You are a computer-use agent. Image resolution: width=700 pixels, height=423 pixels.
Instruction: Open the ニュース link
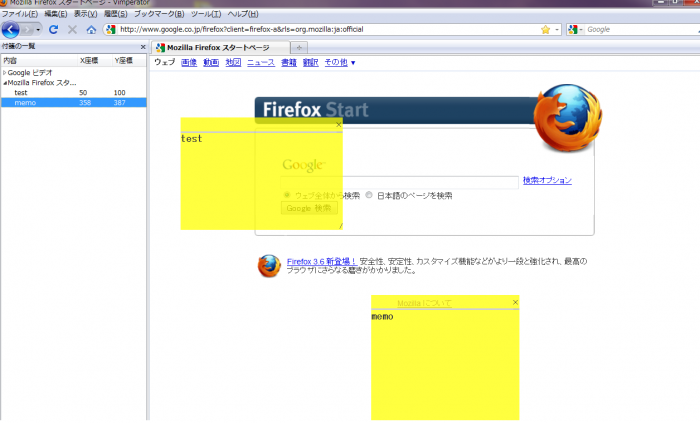(x=261, y=62)
